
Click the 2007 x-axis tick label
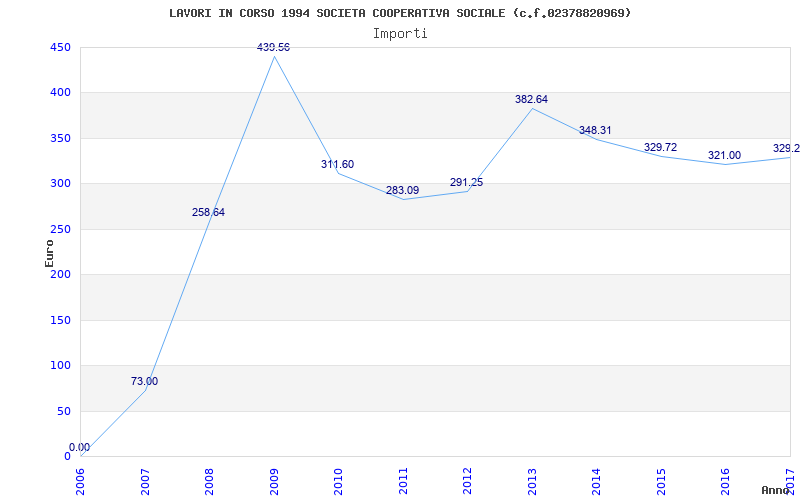pyautogui.click(x=145, y=482)
